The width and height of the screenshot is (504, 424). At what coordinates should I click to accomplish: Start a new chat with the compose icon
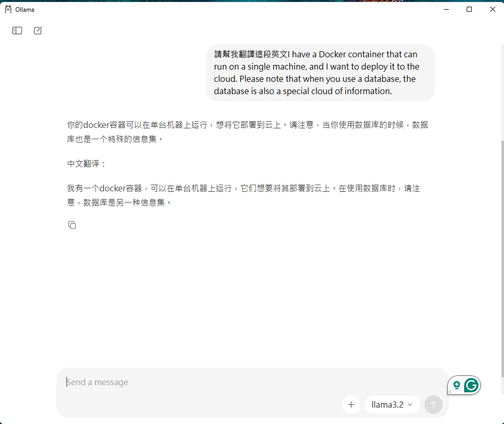tap(37, 31)
